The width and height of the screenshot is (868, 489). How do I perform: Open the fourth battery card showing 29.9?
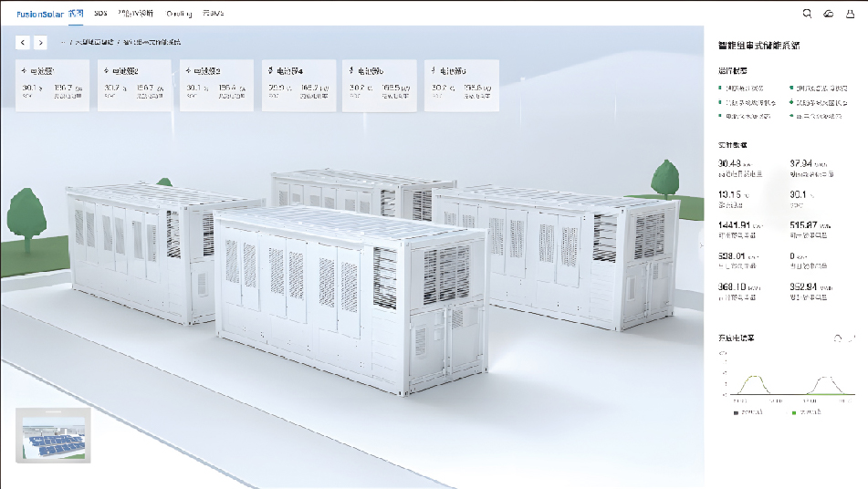[x=298, y=85]
